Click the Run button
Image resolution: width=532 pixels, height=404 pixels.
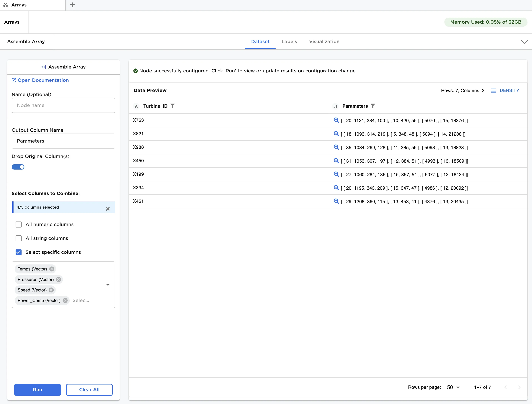point(37,390)
